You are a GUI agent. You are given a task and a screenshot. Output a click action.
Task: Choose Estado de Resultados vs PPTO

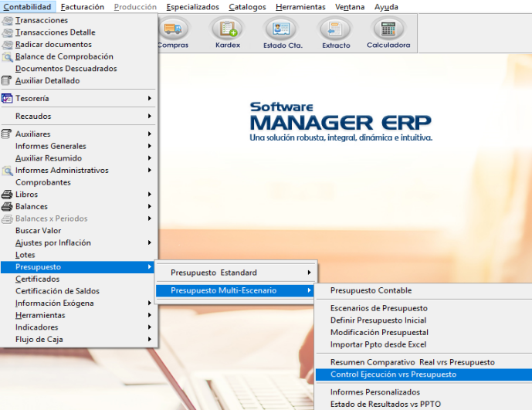(424, 405)
